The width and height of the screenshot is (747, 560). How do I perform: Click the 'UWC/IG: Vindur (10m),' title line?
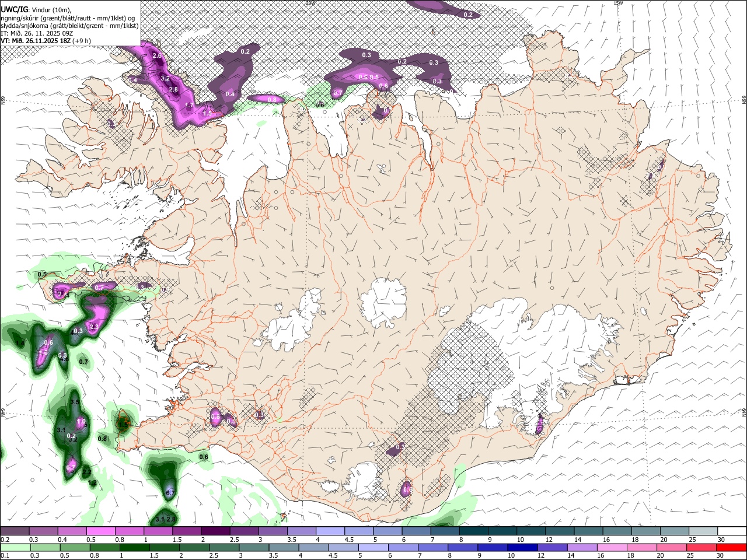tap(36, 10)
